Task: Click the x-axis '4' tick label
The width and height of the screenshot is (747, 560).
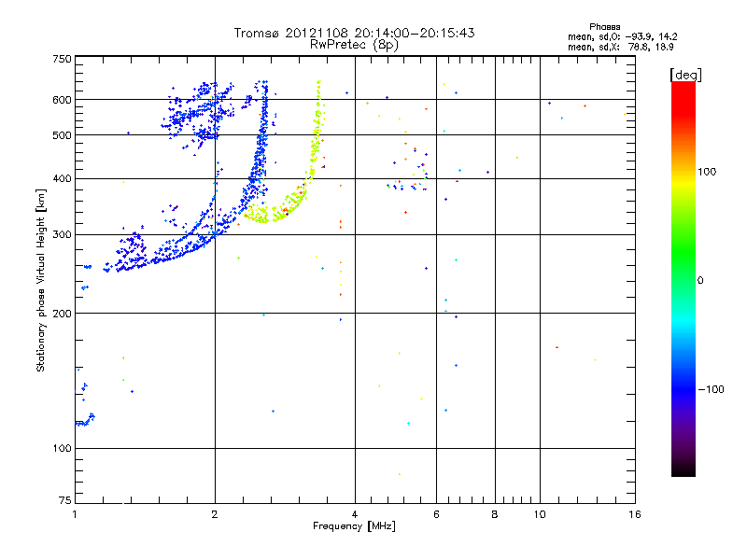Action: click(x=355, y=514)
